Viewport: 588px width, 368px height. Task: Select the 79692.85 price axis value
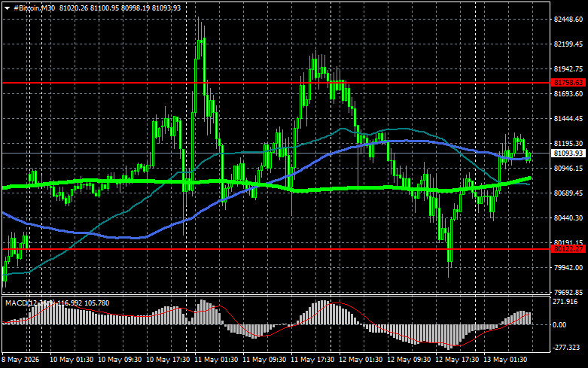pos(568,292)
